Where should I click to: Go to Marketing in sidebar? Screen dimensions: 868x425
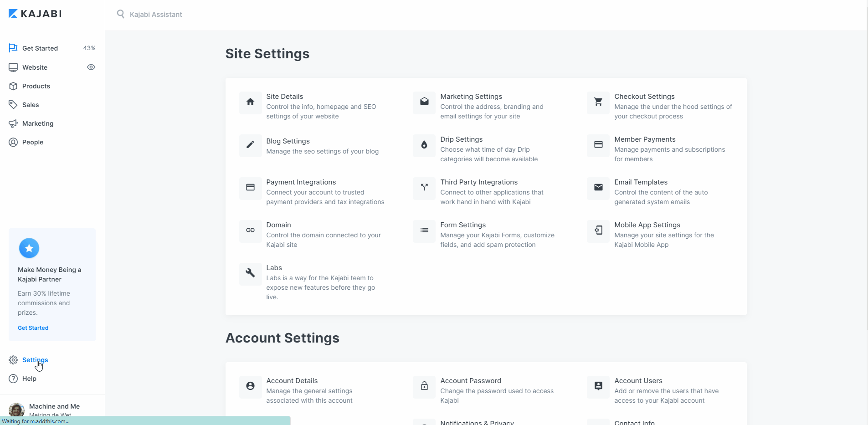coord(38,123)
